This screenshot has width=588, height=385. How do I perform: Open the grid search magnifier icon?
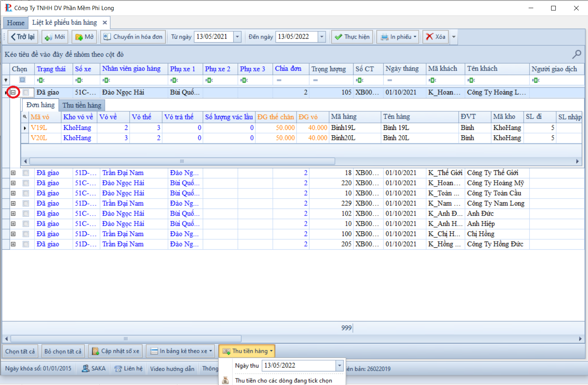[x=577, y=54]
